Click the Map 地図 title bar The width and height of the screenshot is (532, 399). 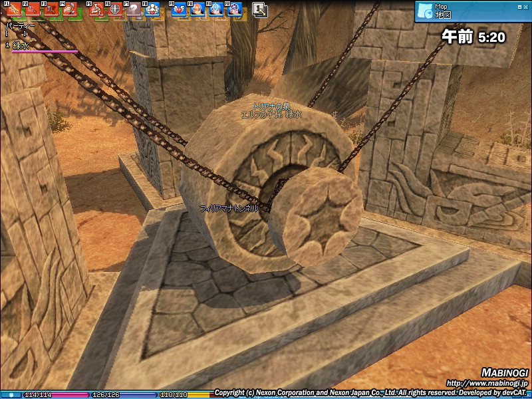coord(473,11)
